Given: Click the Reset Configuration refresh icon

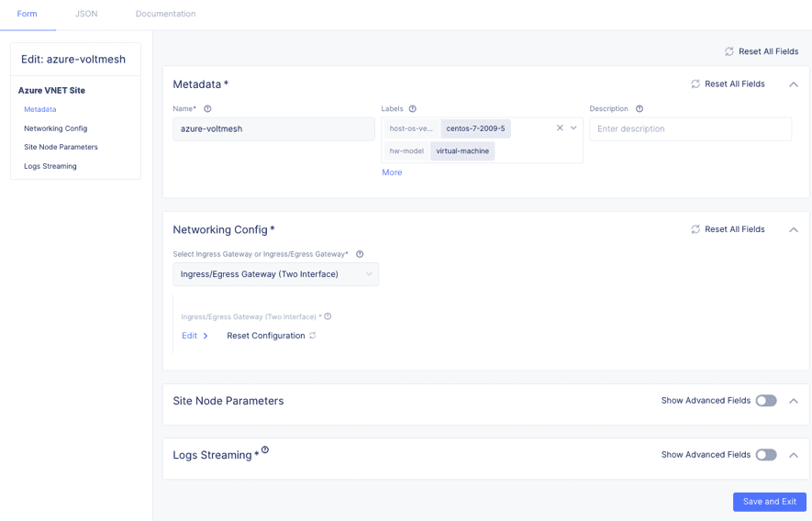Looking at the screenshot, I should tap(313, 336).
